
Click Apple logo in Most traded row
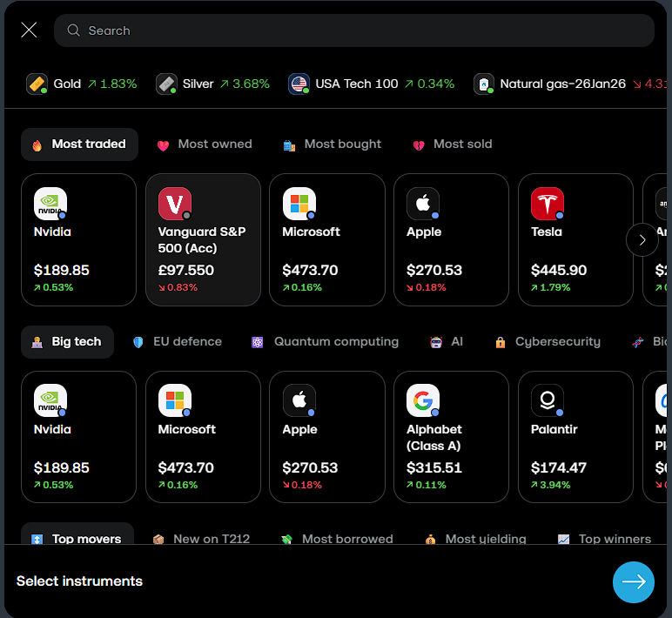click(x=423, y=204)
